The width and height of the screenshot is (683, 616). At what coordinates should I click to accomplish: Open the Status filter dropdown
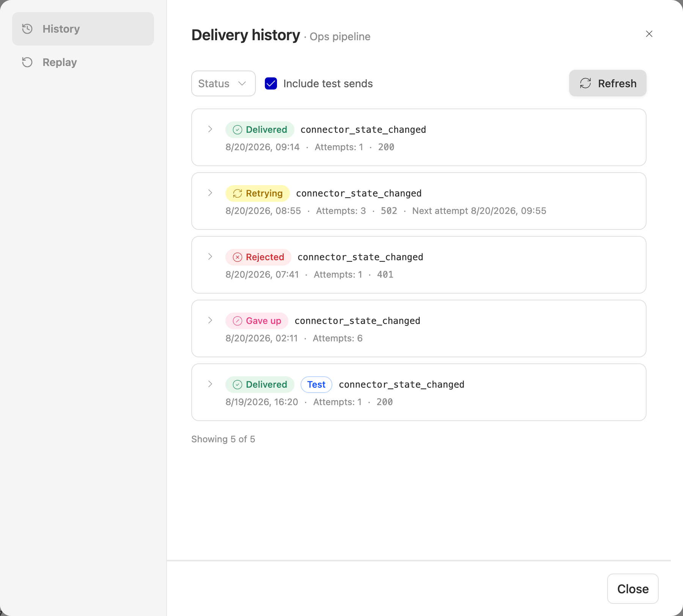click(x=223, y=83)
